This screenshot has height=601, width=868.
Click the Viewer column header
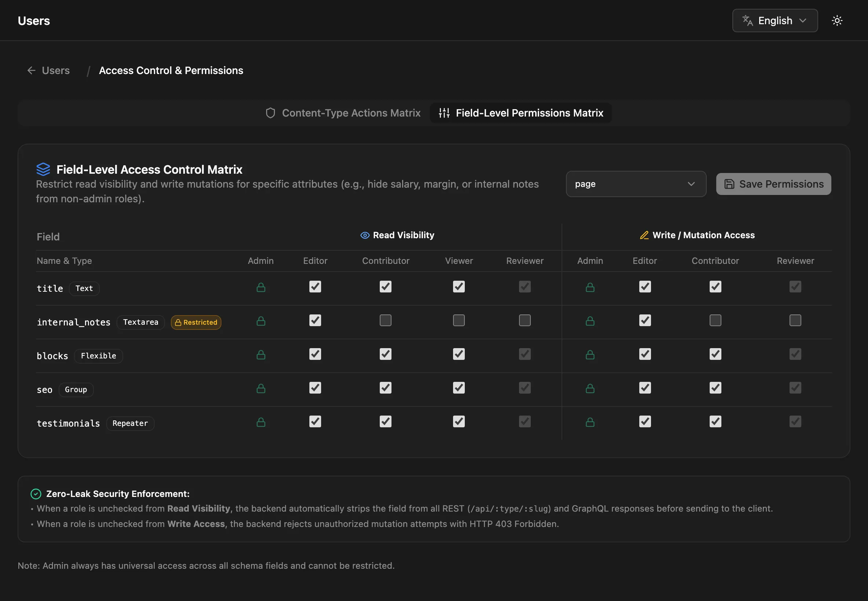point(459,261)
